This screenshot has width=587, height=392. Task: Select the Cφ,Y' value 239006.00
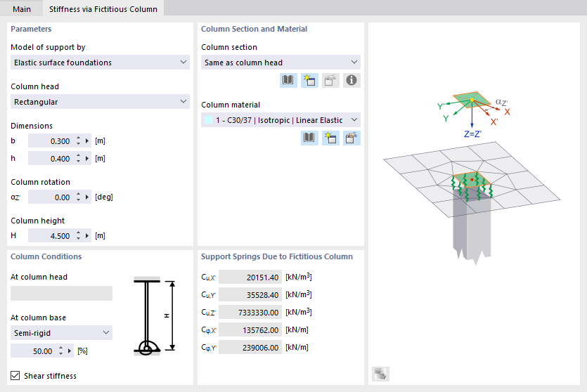pos(250,348)
